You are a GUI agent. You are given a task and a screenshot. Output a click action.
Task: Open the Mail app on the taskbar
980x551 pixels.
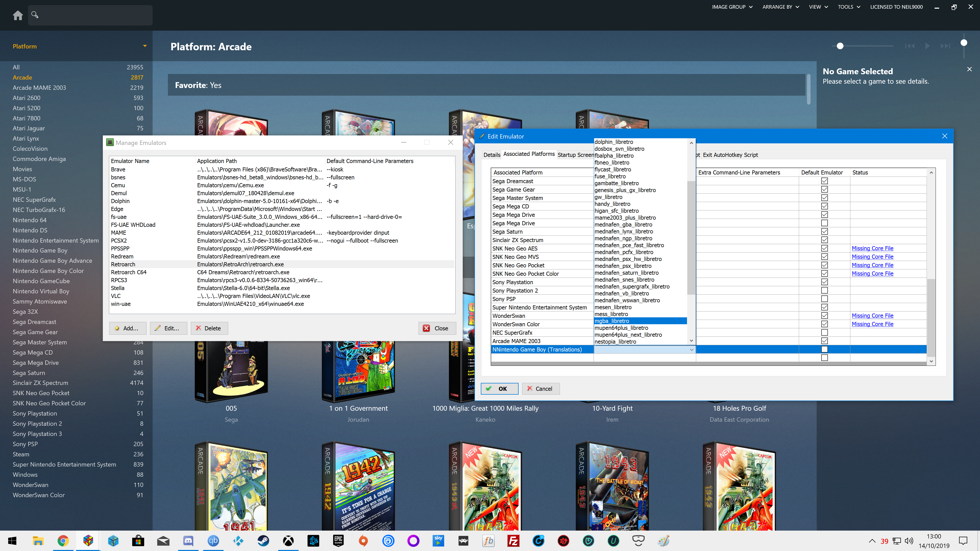pyautogui.click(x=163, y=541)
